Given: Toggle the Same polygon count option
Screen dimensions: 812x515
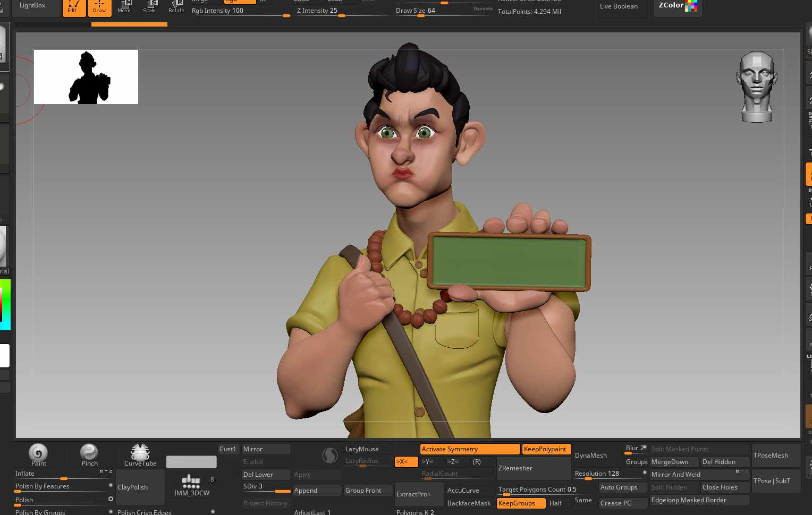Looking at the screenshot, I should pos(583,500).
